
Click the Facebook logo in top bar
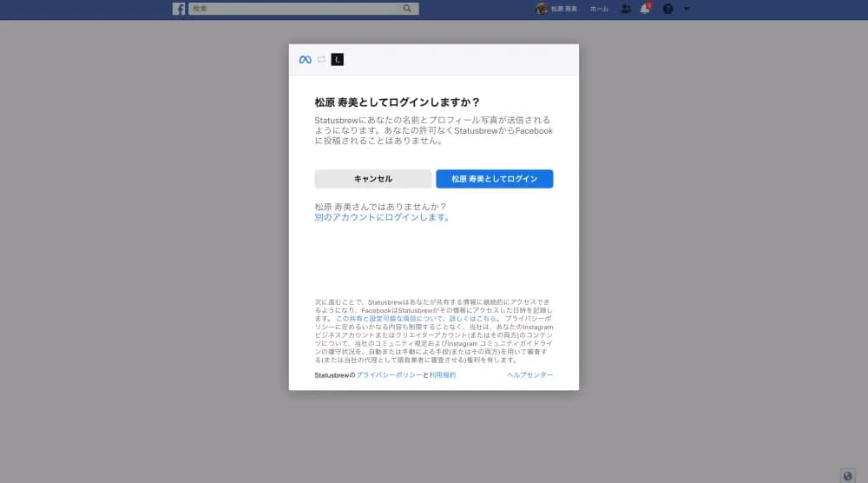pyautogui.click(x=178, y=9)
